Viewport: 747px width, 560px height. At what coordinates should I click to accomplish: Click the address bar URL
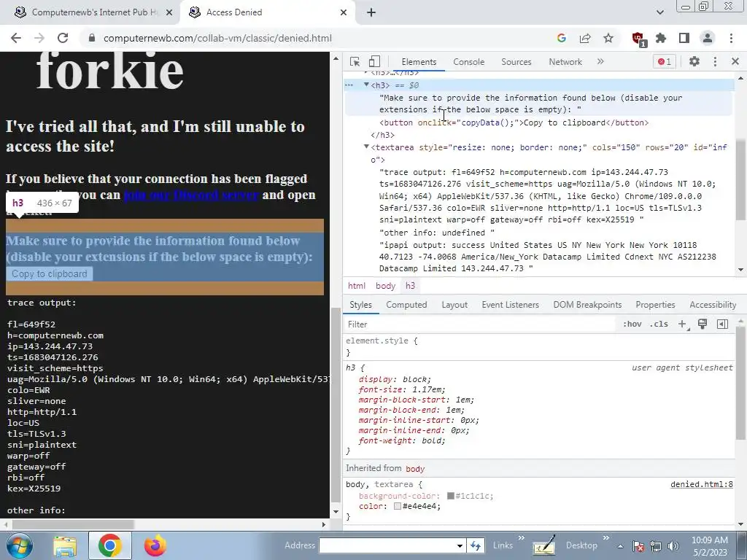coord(217,38)
